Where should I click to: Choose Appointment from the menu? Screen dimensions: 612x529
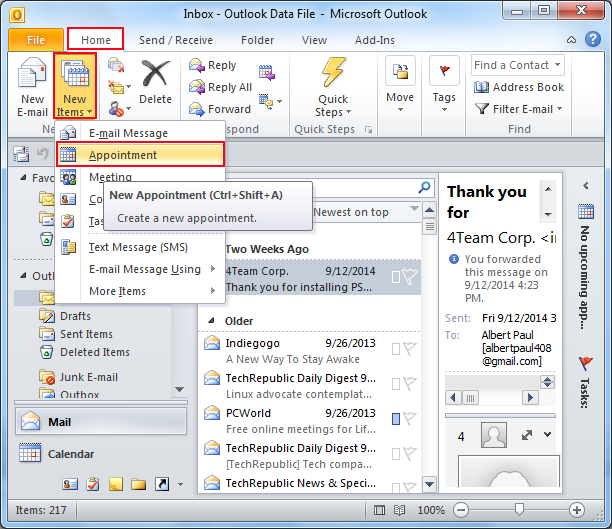click(x=141, y=155)
